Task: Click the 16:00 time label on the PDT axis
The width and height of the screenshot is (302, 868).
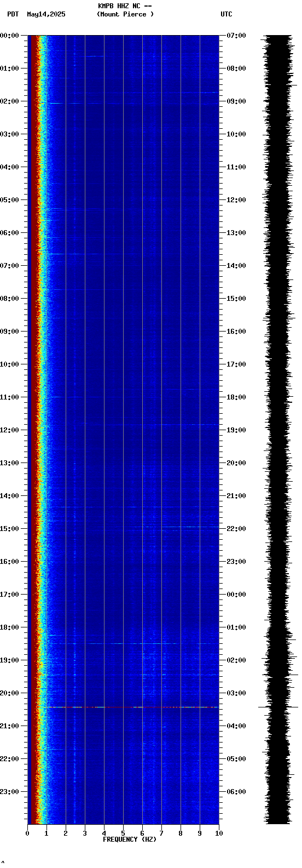Action: tap(9, 562)
